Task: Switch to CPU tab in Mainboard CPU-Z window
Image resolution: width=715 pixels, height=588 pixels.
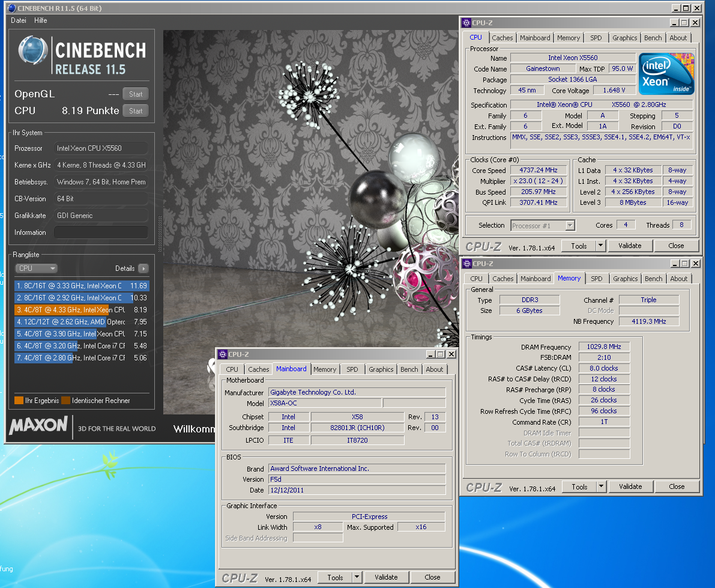Action: click(x=232, y=369)
